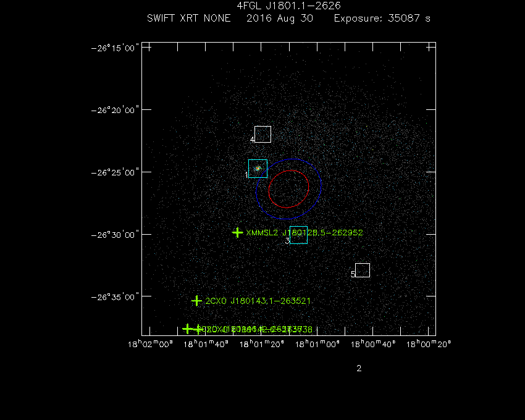Click right ascension label 18h01m40s
The height and width of the screenshot is (420, 525).
tap(206, 344)
